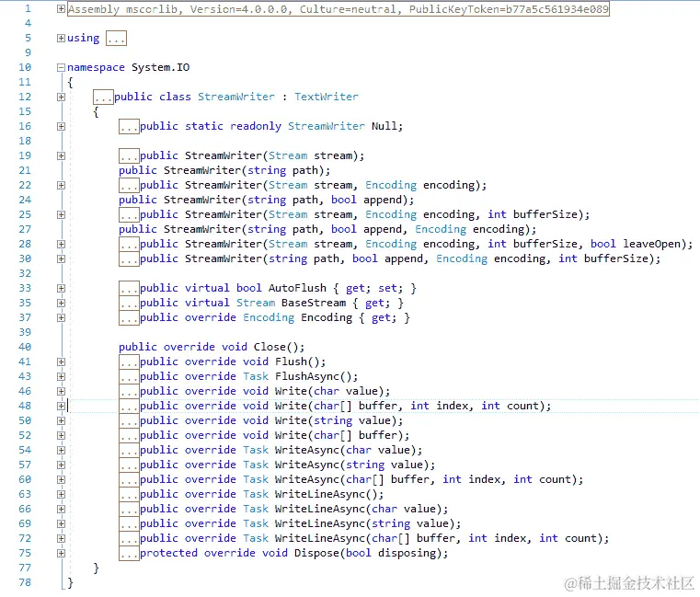700x597 pixels.
Task: Click StreamWriter type in class declaration
Action: tap(236, 97)
